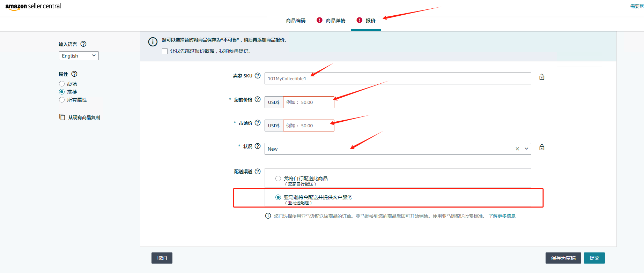Click help icon next to 配送渠道
The width and height of the screenshot is (644, 273).
pyautogui.click(x=258, y=172)
